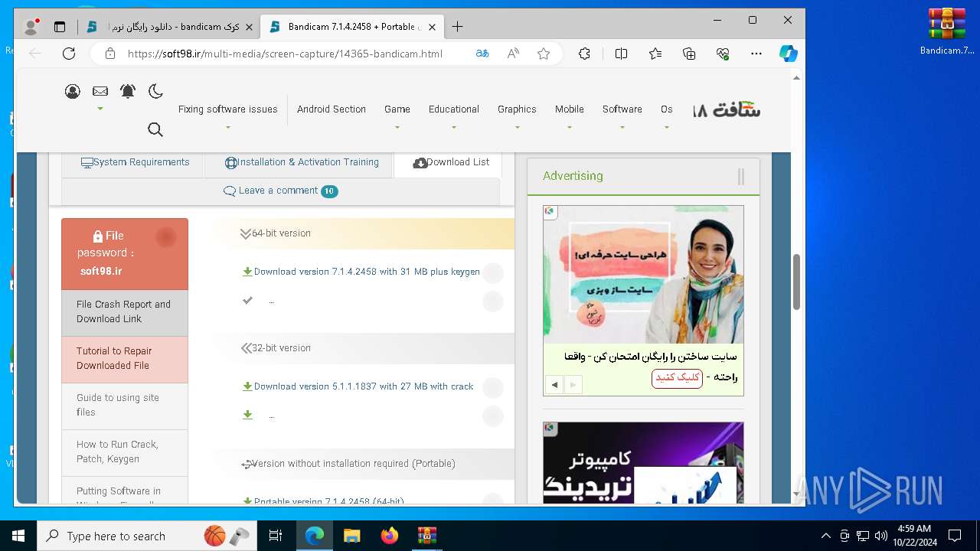Click the red ad button in top ad
Screen dimensions: 980x551
click(677, 378)
